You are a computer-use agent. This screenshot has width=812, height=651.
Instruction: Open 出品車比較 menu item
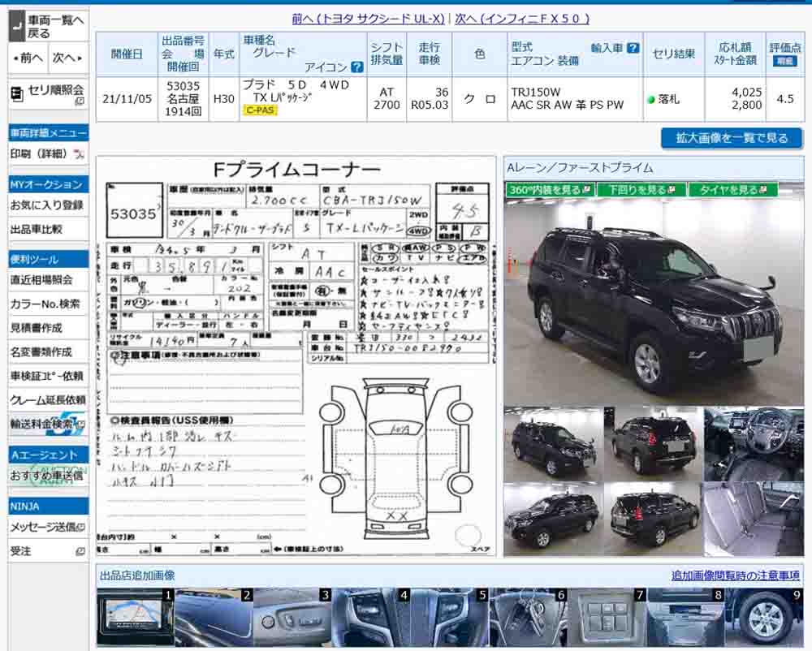tap(37, 229)
